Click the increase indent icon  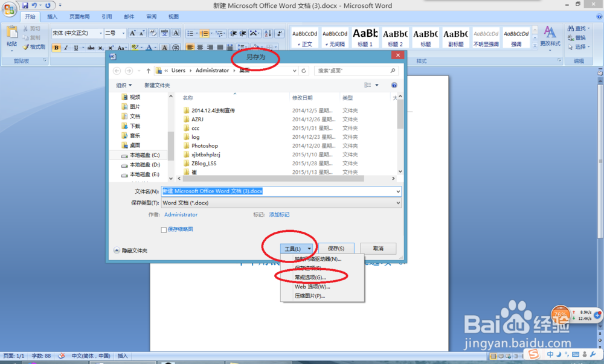(x=243, y=33)
